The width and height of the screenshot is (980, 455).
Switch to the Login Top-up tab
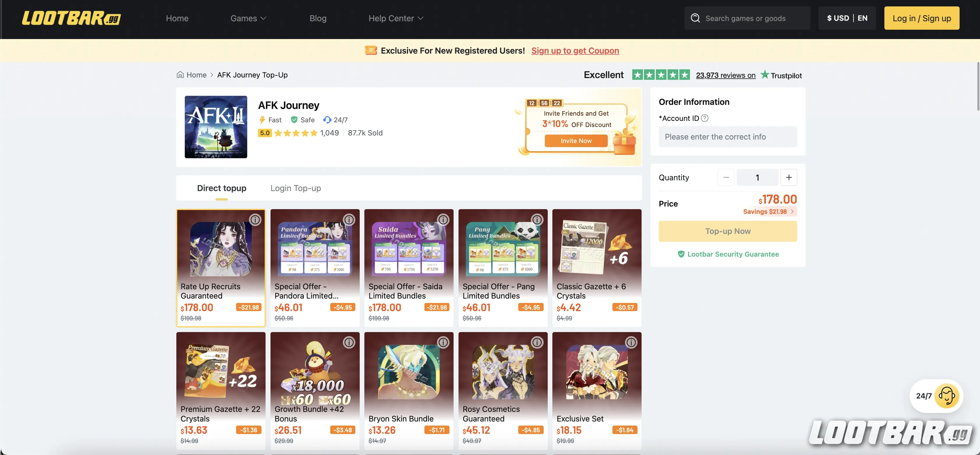pyautogui.click(x=296, y=188)
